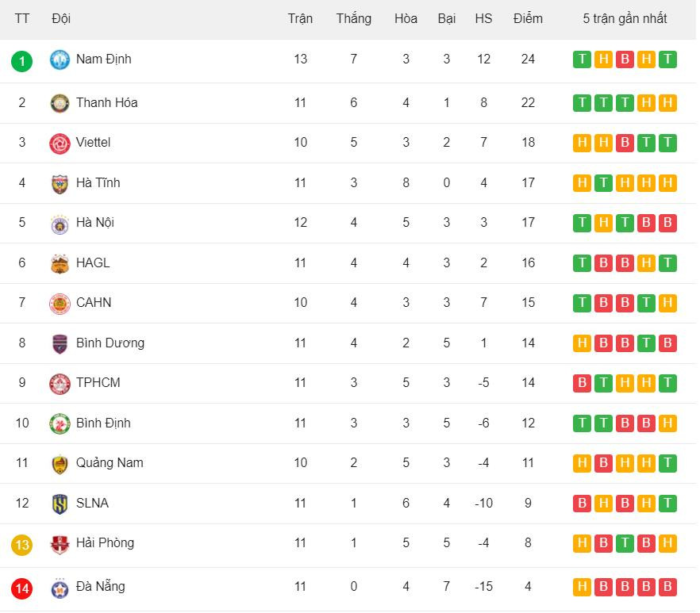Click the HAGL team crest
The image size is (700, 613).
[x=60, y=263]
